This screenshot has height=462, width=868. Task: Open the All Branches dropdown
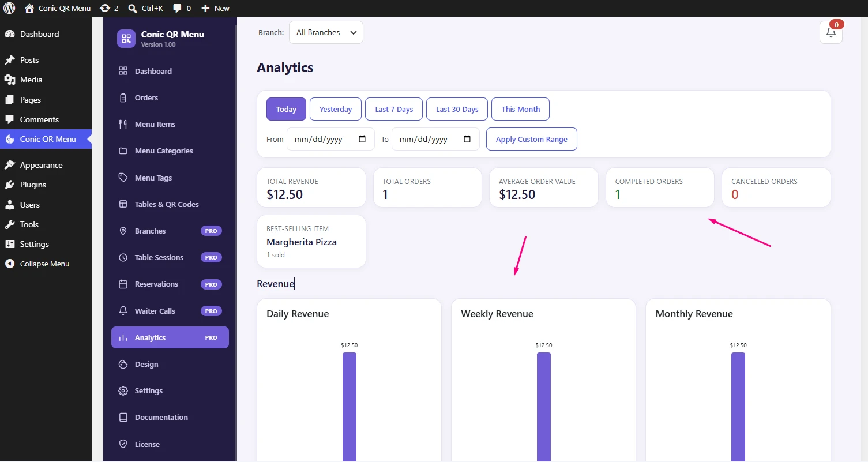pos(326,32)
